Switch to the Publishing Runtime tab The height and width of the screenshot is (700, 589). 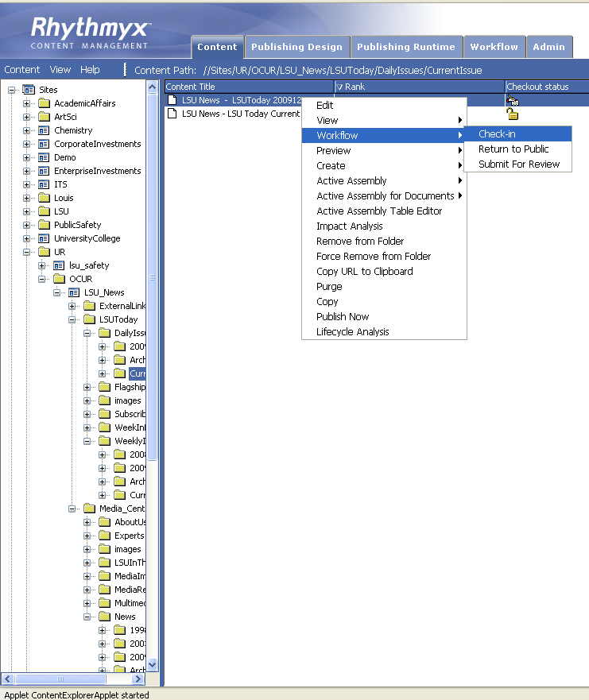[x=406, y=47]
